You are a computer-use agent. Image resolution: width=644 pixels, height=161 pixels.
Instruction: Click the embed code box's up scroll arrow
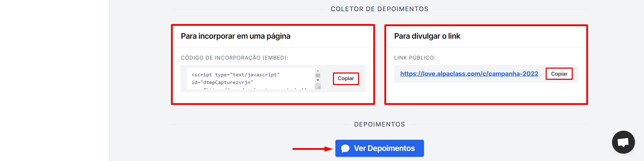click(x=318, y=71)
